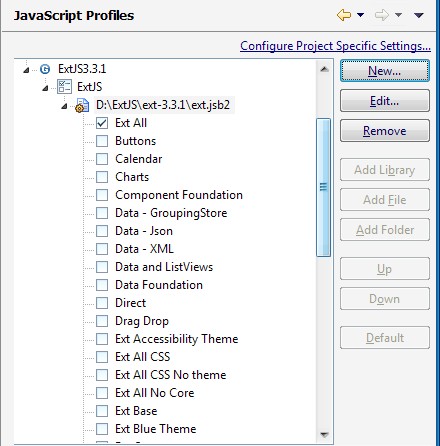
Task: Collapse the ext.jsb2 file node
Action: coord(64,106)
